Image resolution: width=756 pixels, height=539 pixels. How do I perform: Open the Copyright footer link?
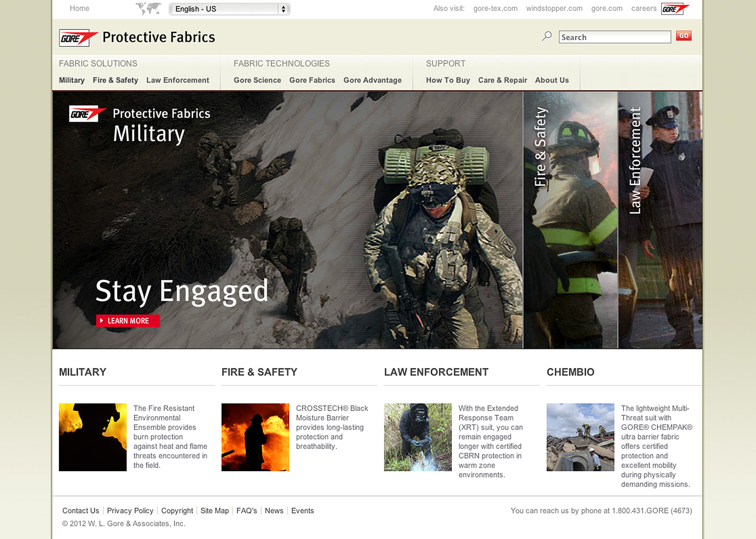(x=177, y=511)
